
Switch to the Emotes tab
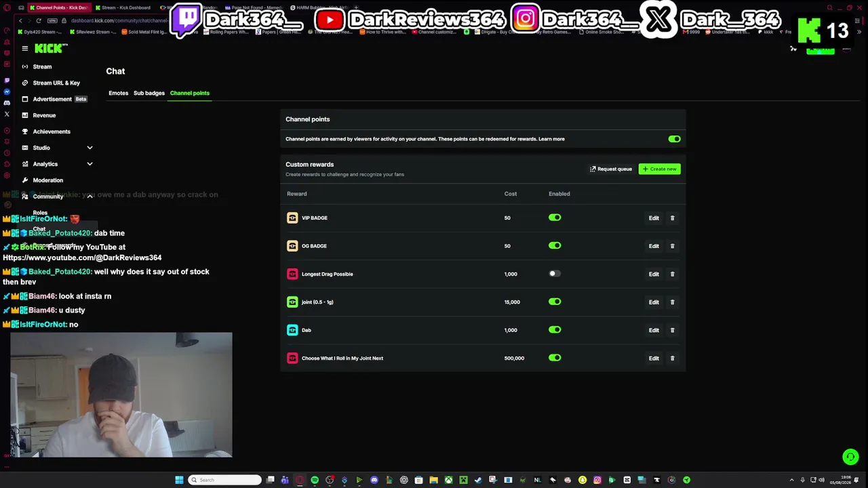pos(118,93)
